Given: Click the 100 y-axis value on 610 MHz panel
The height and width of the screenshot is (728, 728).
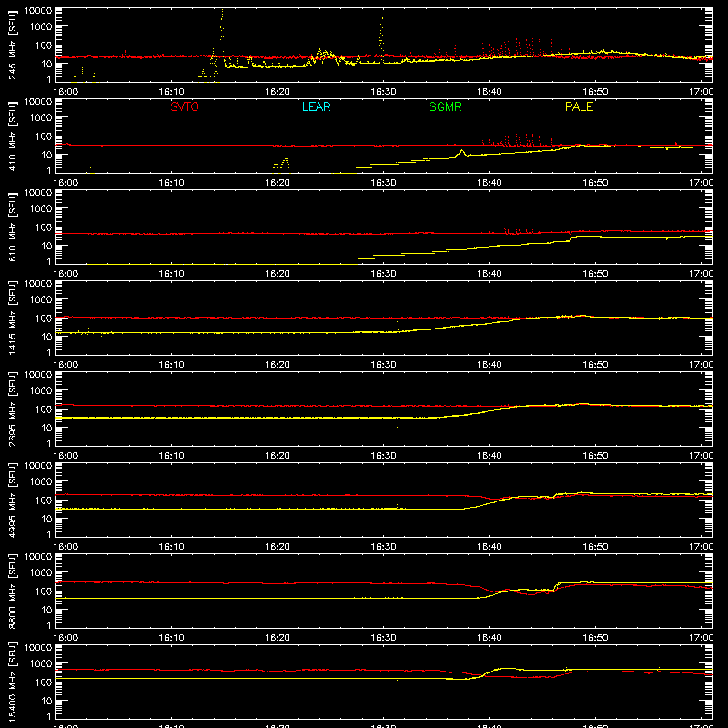Looking at the screenshot, I should point(44,227).
